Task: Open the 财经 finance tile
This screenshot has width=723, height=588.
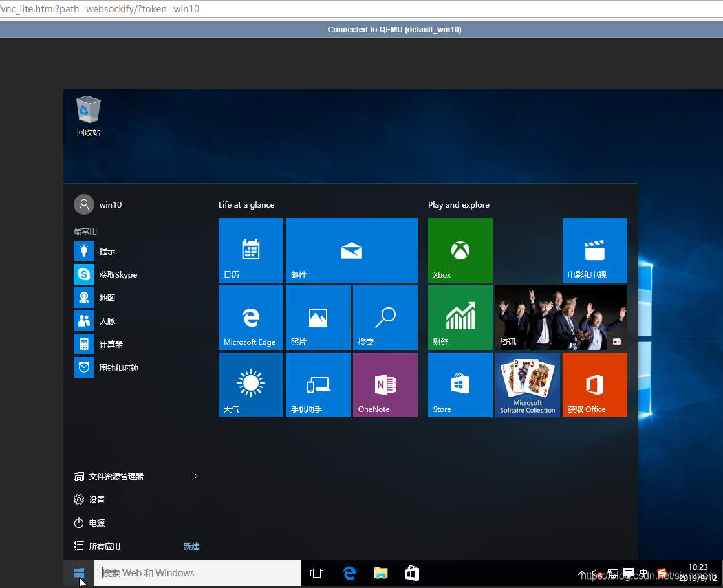Action: coord(460,318)
